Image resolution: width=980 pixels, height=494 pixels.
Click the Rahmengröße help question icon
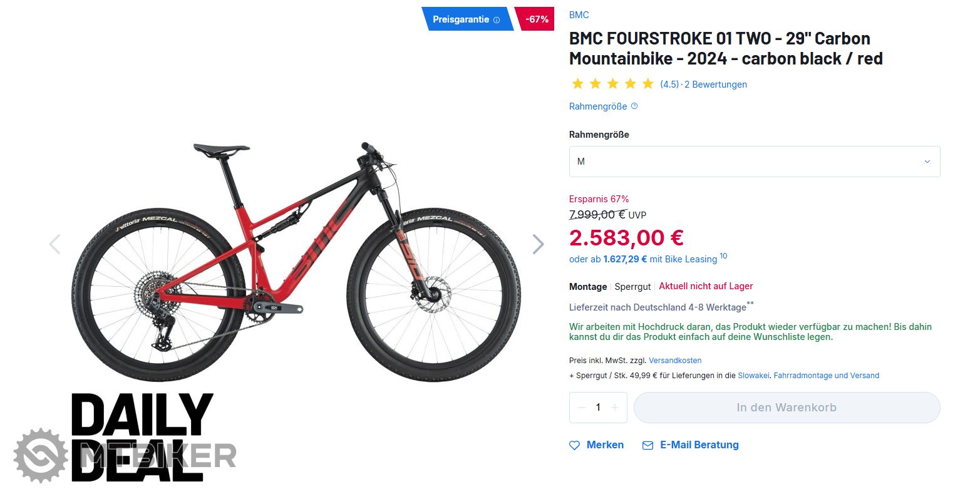click(634, 106)
